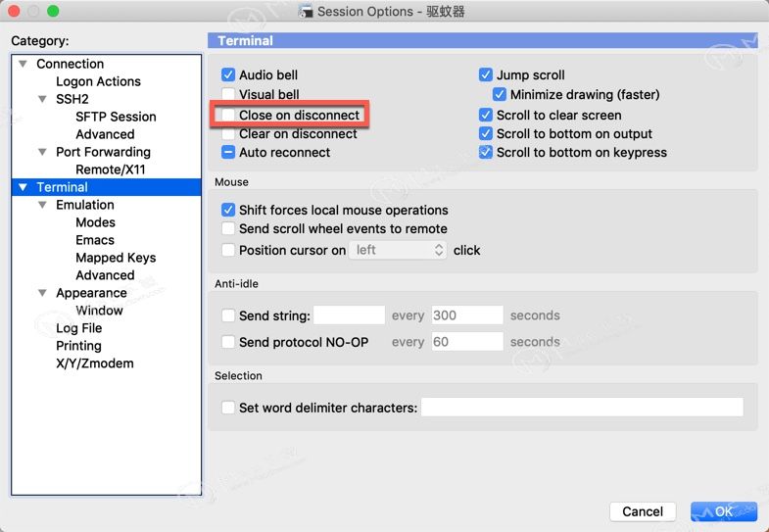Screen dimensions: 769x532
Task: Toggle the Audio bell checkbox
Action: [x=228, y=75]
